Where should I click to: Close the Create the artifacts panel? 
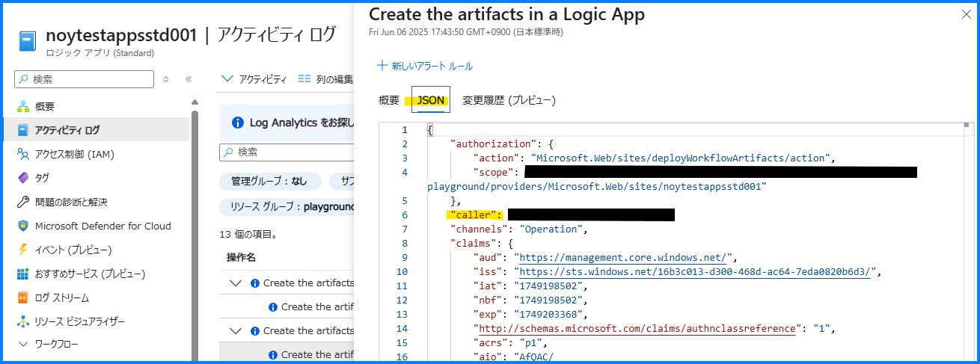coord(964,14)
